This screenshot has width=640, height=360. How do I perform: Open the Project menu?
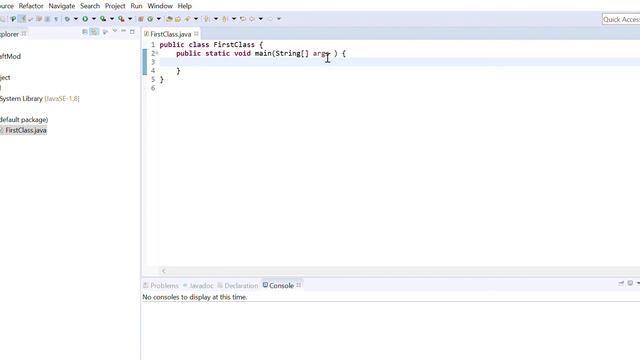[115, 6]
